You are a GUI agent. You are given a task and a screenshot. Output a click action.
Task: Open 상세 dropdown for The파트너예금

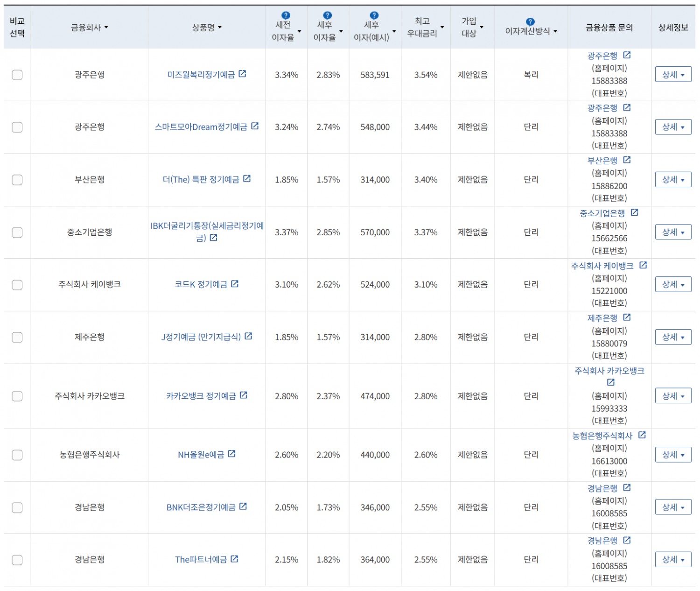673,560
